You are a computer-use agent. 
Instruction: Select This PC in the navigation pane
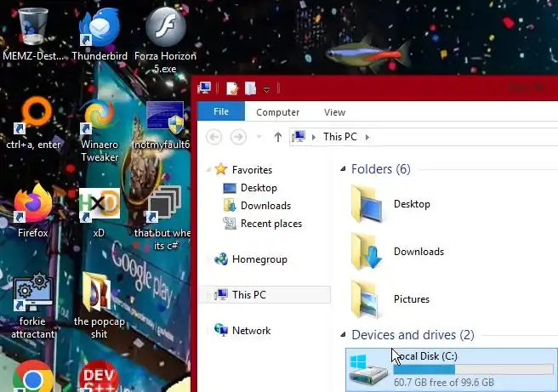coord(265,294)
